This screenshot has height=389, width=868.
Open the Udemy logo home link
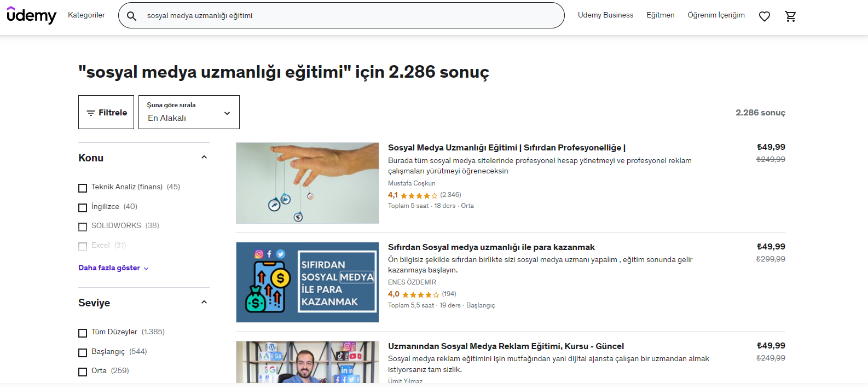[31, 15]
